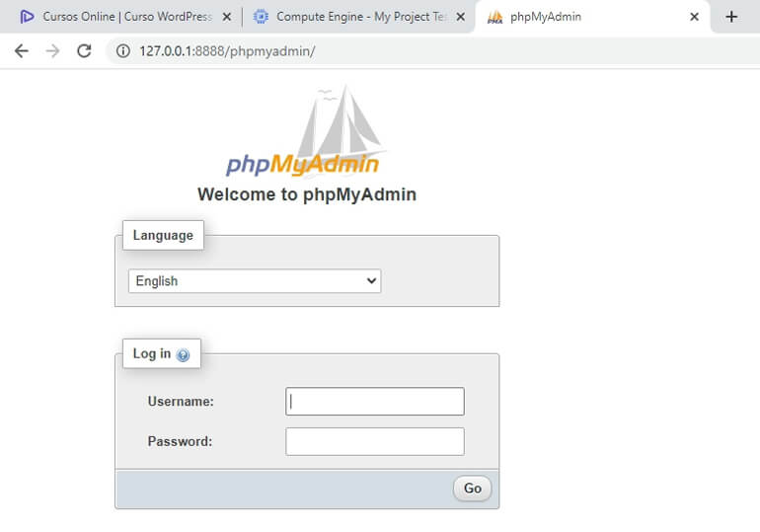Click the Password: label

(180, 441)
